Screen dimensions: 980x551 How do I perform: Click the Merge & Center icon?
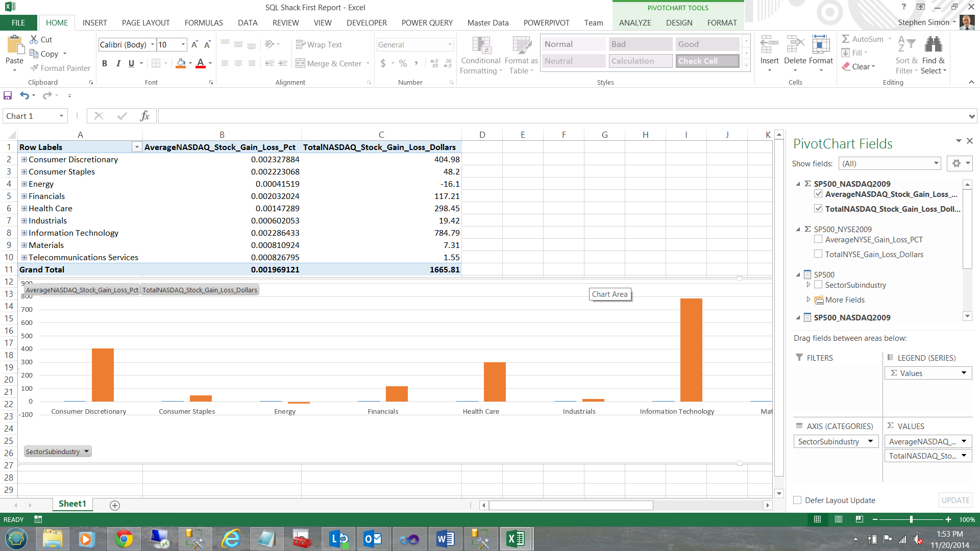pyautogui.click(x=301, y=63)
